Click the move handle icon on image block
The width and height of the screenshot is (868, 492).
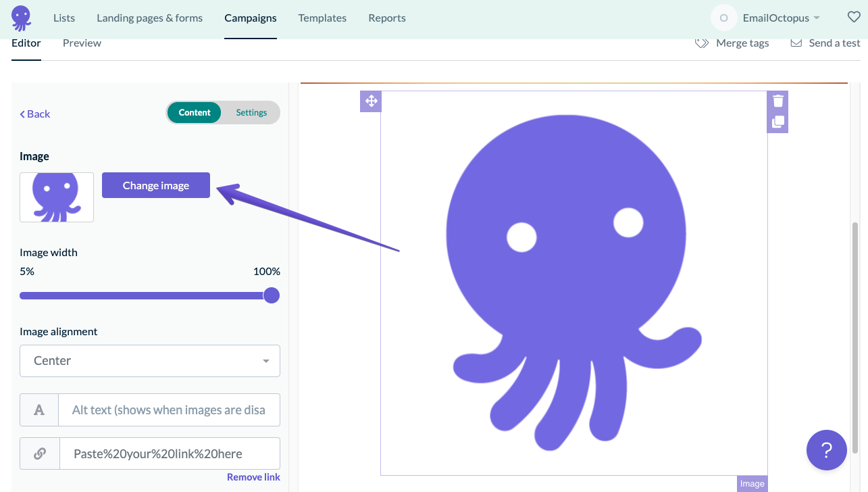pos(371,101)
